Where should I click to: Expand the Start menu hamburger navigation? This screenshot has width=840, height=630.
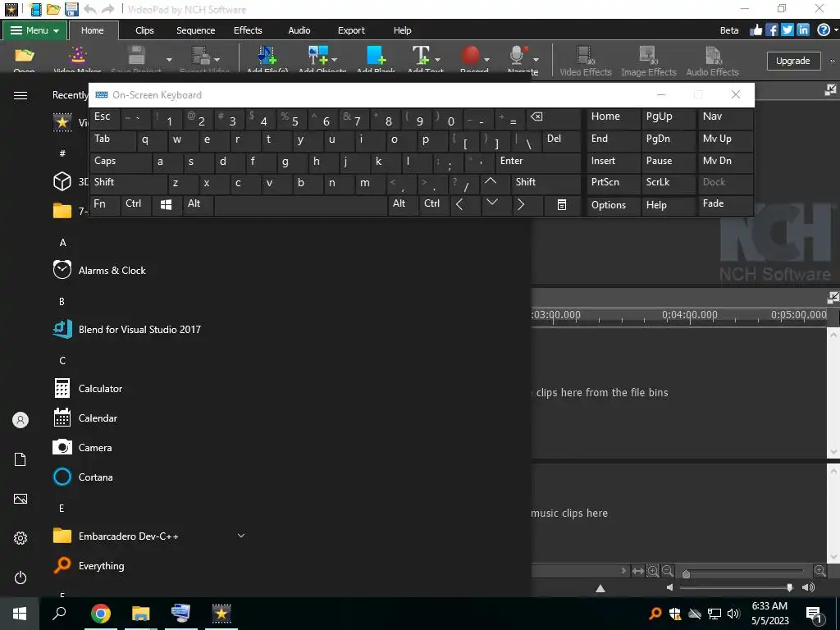21,95
